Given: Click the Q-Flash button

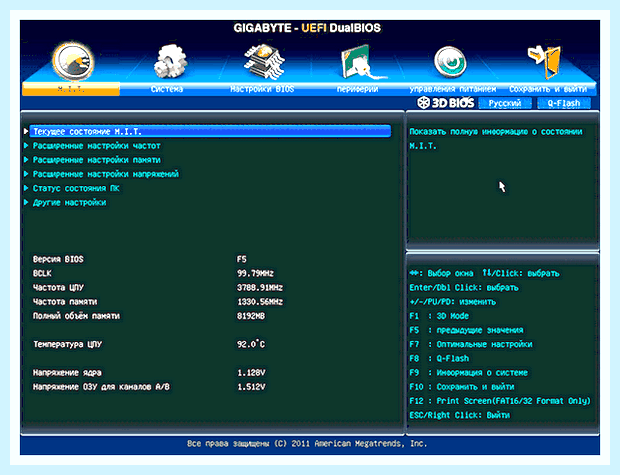Looking at the screenshot, I should click(x=564, y=104).
